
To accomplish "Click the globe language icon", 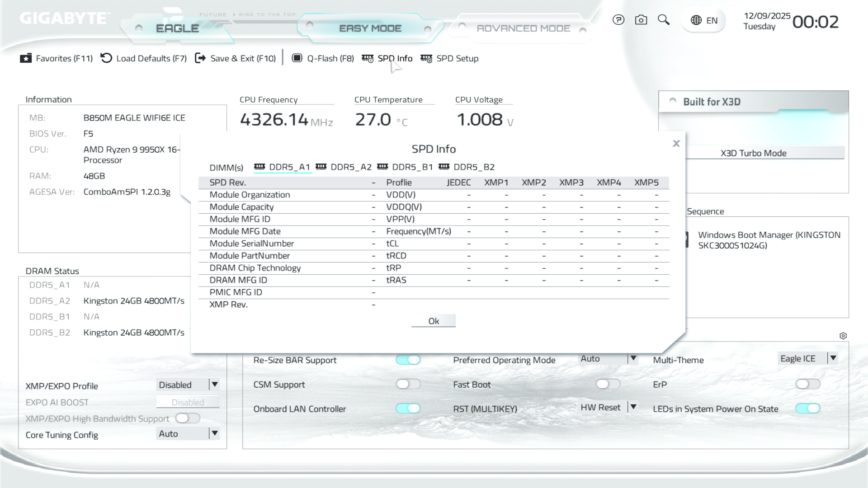I will click(x=696, y=20).
